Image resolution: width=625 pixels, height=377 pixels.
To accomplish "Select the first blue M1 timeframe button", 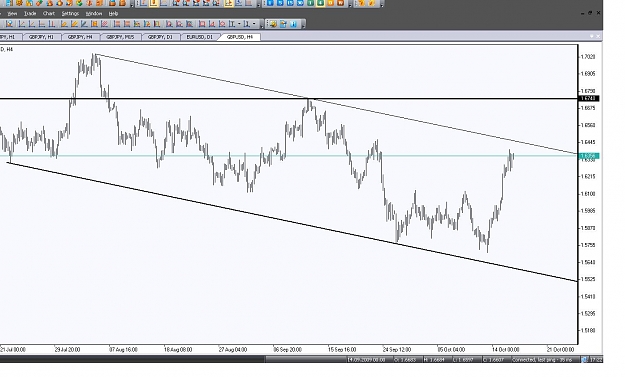I will [x=270, y=3].
